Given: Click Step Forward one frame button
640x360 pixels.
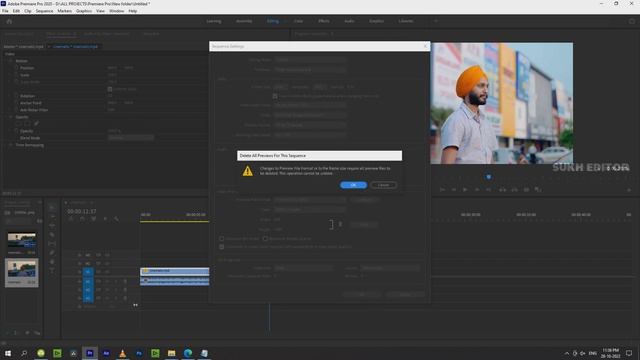Looking at the screenshot, I should [x=477, y=190].
